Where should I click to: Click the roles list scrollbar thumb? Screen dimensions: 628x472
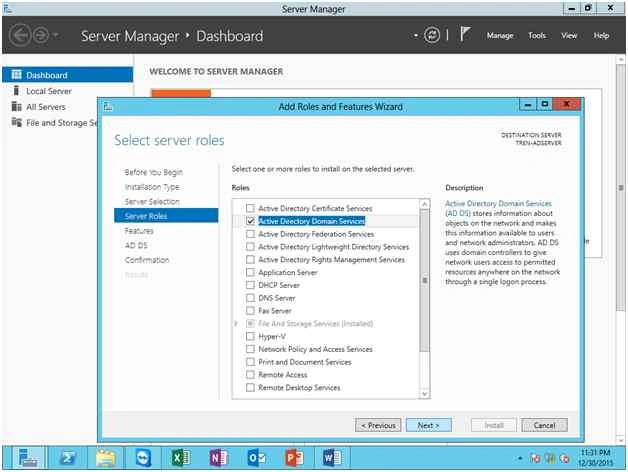[425, 280]
